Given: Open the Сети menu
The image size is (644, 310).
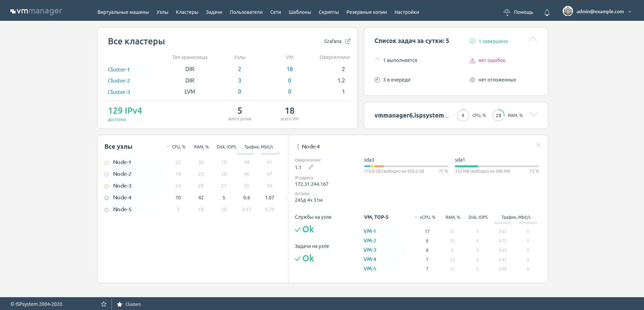Looking at the screenshot, I should tap(276, 12).
